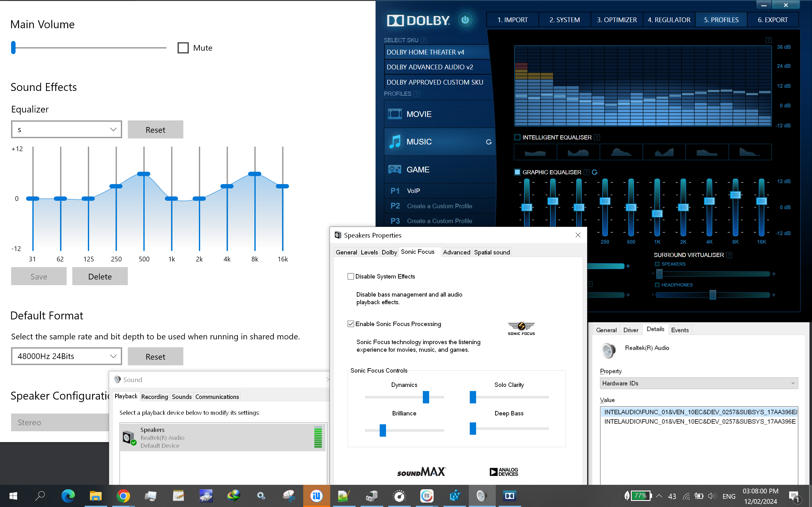The image size is (812, 507).
Task: Click the SoundMAX logo icon
Action: (422, 472)
